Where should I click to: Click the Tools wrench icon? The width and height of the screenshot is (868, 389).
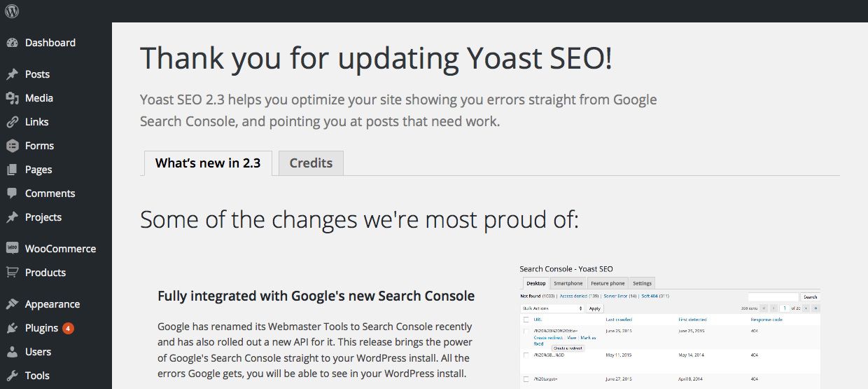pyautogui.click(x=12, y=376)
